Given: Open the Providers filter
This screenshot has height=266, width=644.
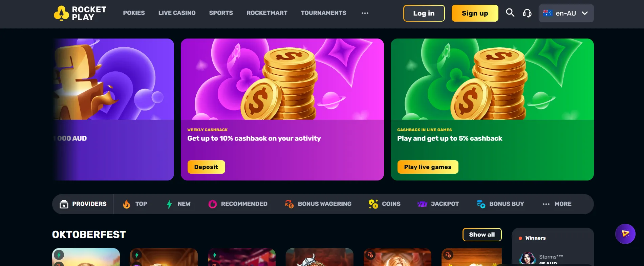Looking at the screenshot, I should [x=83, y=204].
